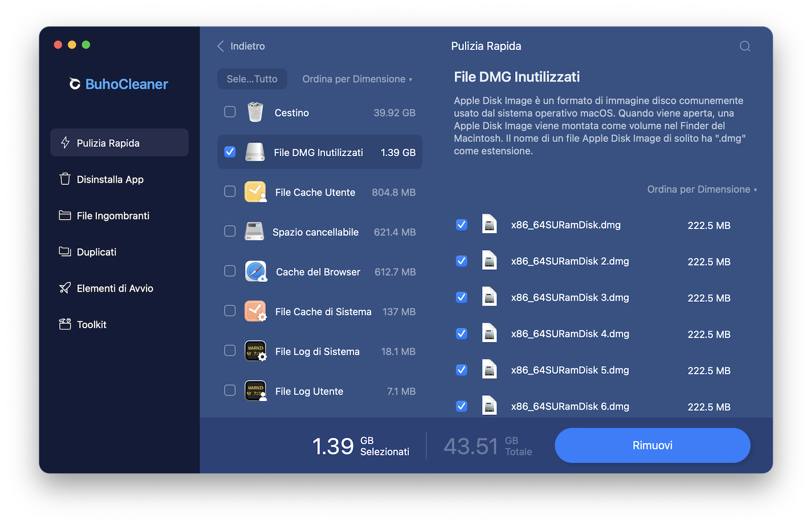Check the Spazio cancellabile checkbox
The width and height of the screenshot is (812, 525).
230,231
